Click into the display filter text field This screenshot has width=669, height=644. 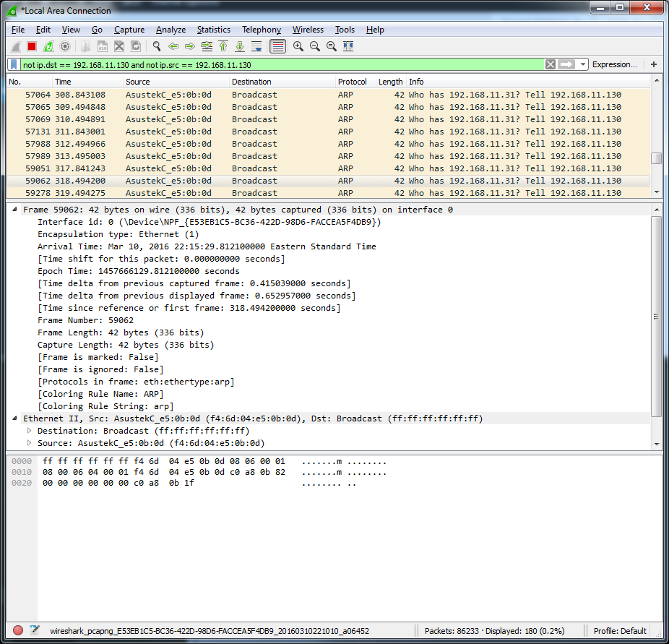(282, 64)
